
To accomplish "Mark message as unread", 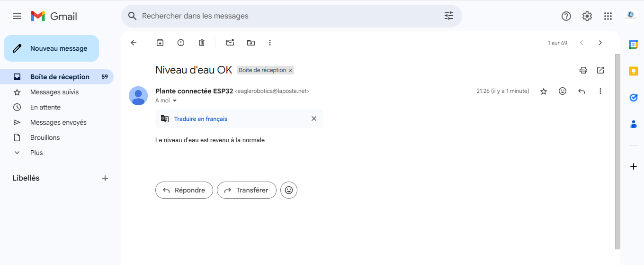I will tap(230, 43).
